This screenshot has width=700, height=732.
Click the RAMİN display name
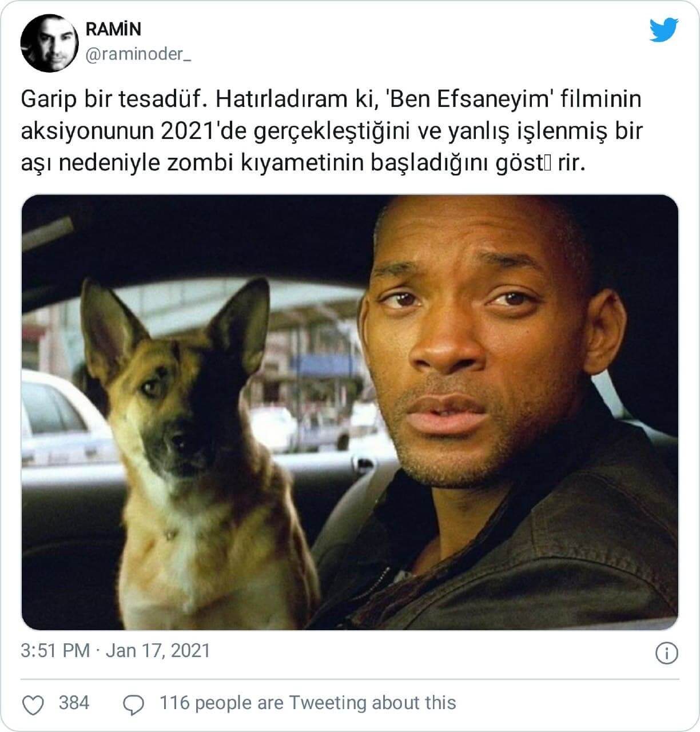tap(113, 30)
